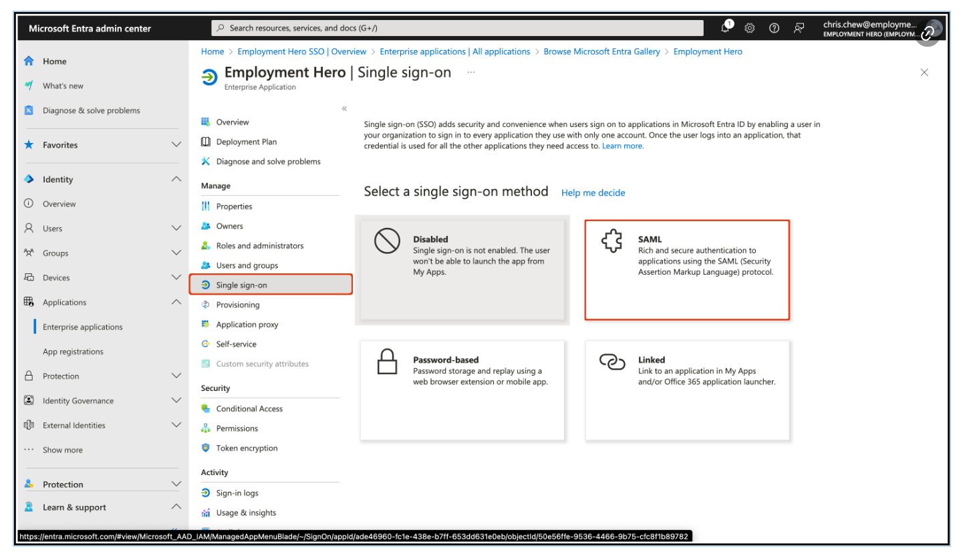Click the Employment Hero application logo icon

(x=209, y=78)
